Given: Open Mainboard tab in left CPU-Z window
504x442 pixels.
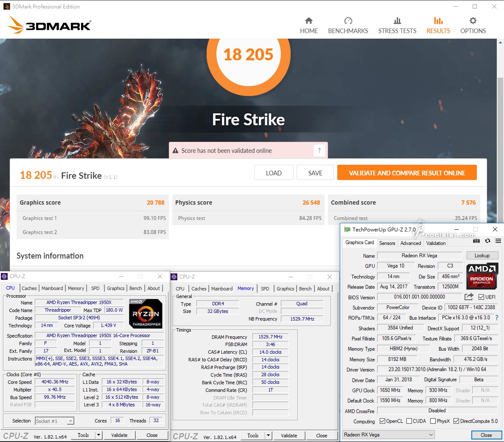Looking at the screenshot, I should point(52,288).
